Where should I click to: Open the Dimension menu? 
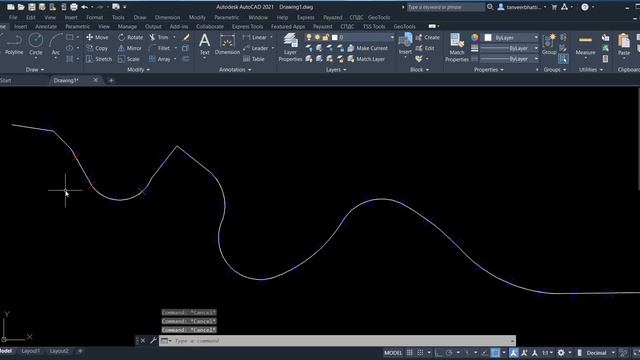pos(167,18)
